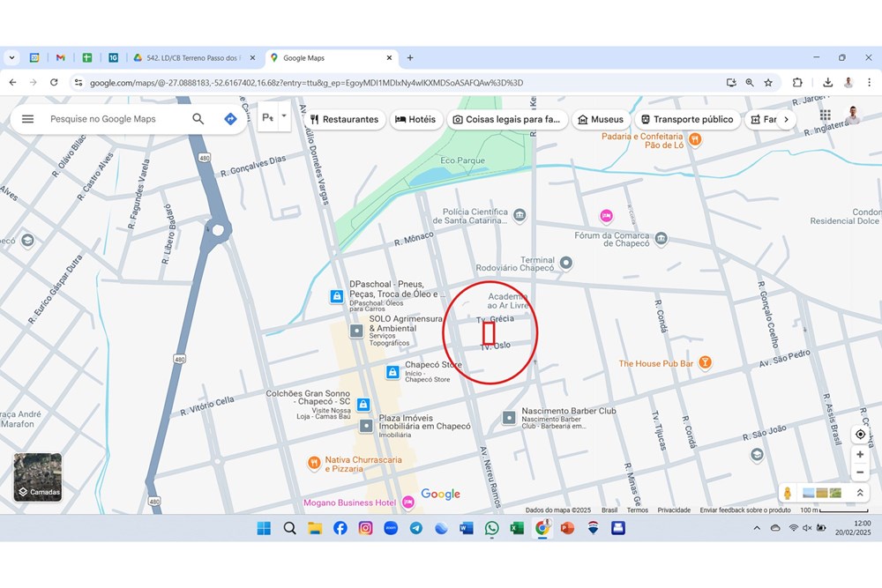Open WhatsApp from the taskbar
882x588 pixels.
[491, 528]
